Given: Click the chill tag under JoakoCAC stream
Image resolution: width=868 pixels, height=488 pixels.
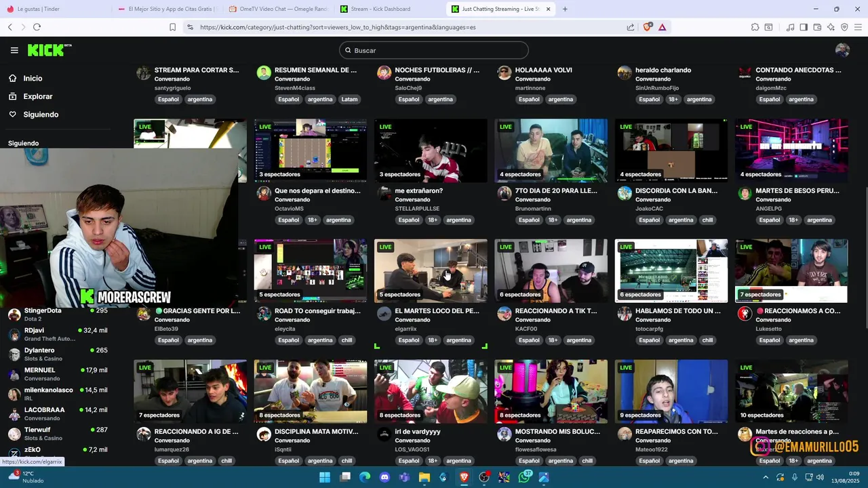Looking at the screenshot, I should click(x=707, y=220).
